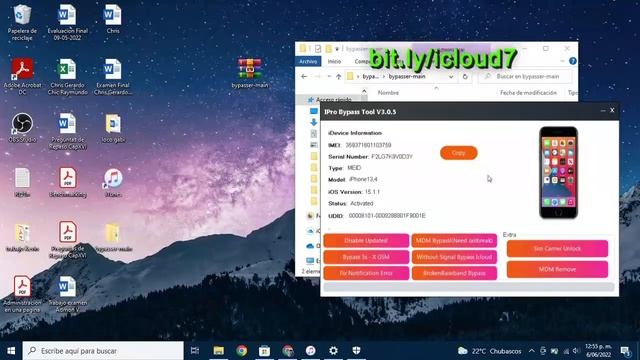
Task: Open Microsoft Store from the taskbar
Action: tap(264, 351)
